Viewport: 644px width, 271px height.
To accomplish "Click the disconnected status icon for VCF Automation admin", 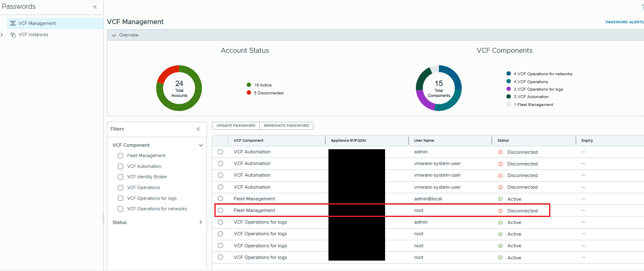I will (x=500, y=152).
